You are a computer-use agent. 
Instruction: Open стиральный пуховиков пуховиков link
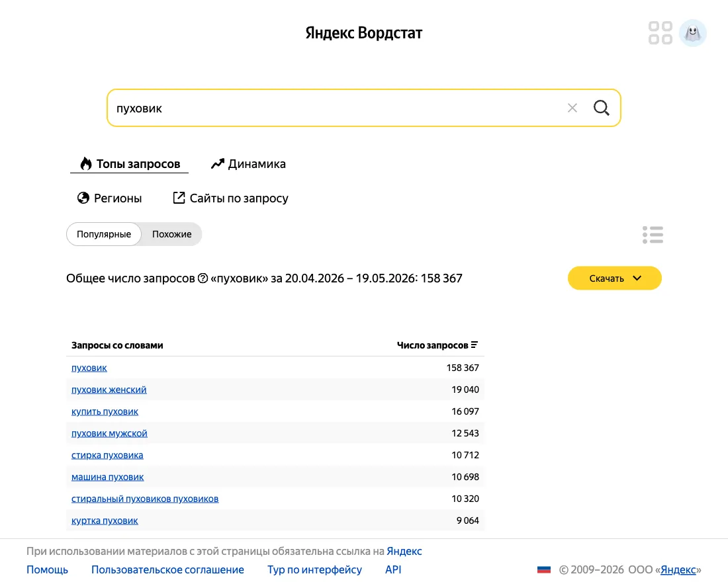145,499
